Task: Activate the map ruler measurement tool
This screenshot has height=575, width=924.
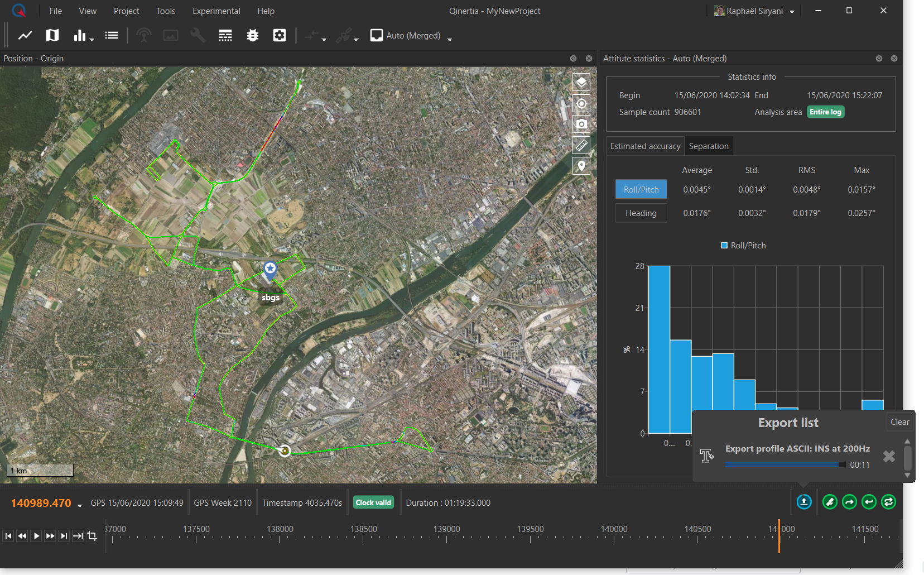Action: click(581, 145)
